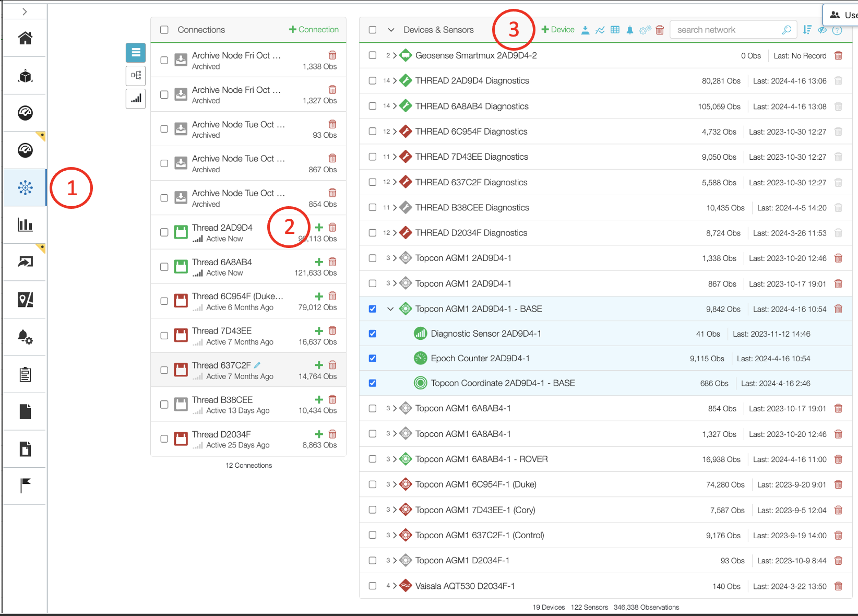This screenshot has width=858, height=616.
Task: Check the Thread 2AD9D4 connection checkbox
Action: pyautogui.click(x=164, y=232)
